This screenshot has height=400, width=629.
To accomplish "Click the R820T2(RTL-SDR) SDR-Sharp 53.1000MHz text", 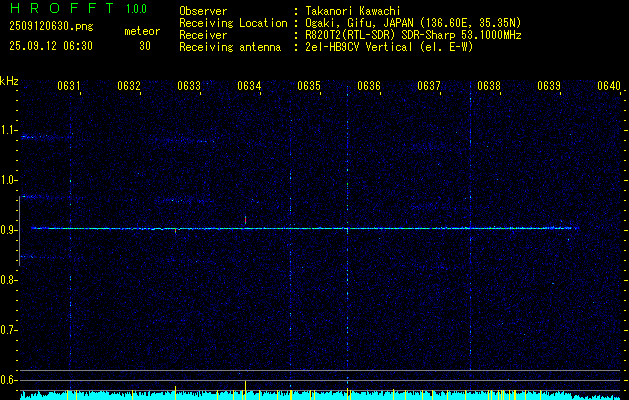I will [414, 35].
